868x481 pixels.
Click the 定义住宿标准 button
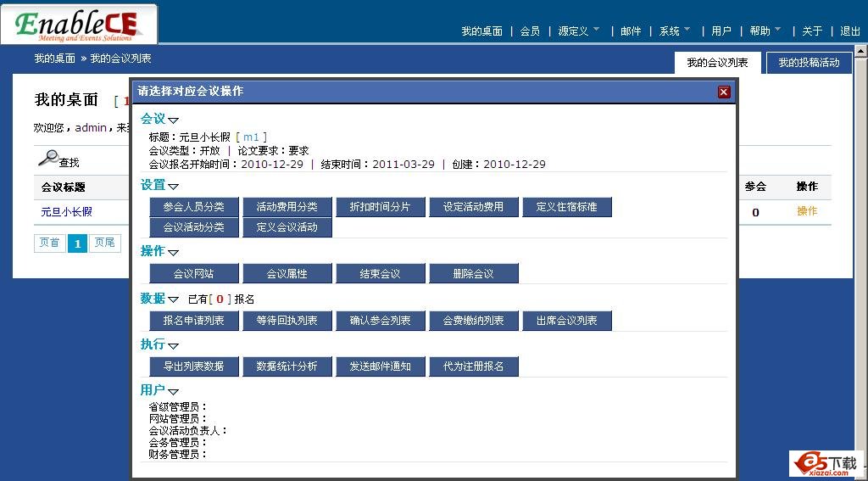pyautogui.click(x=567, y=207)
